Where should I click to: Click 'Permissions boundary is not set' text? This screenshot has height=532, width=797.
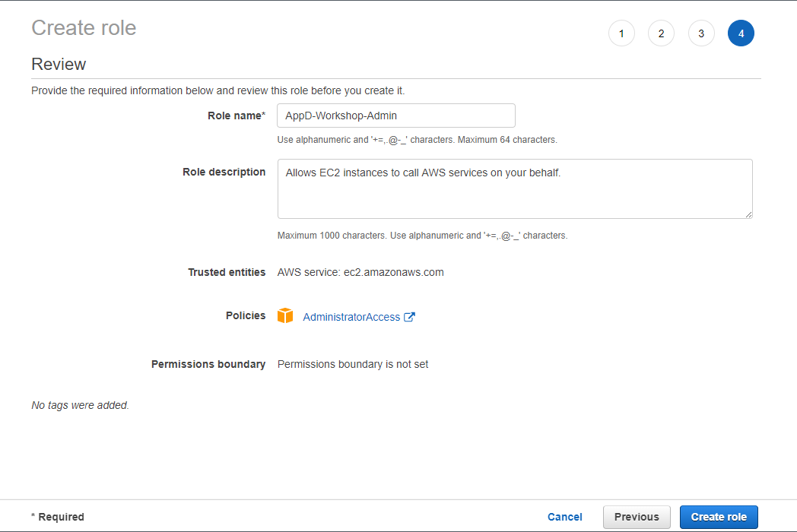tap(353, 364)
